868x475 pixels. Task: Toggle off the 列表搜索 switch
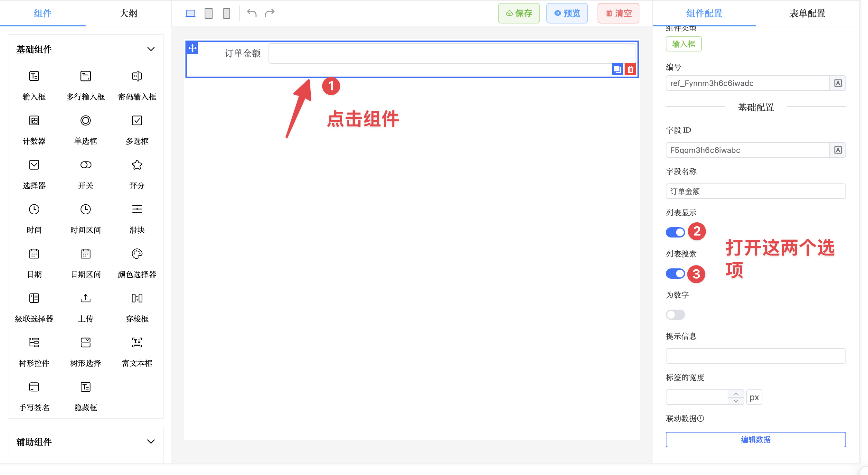675,274
